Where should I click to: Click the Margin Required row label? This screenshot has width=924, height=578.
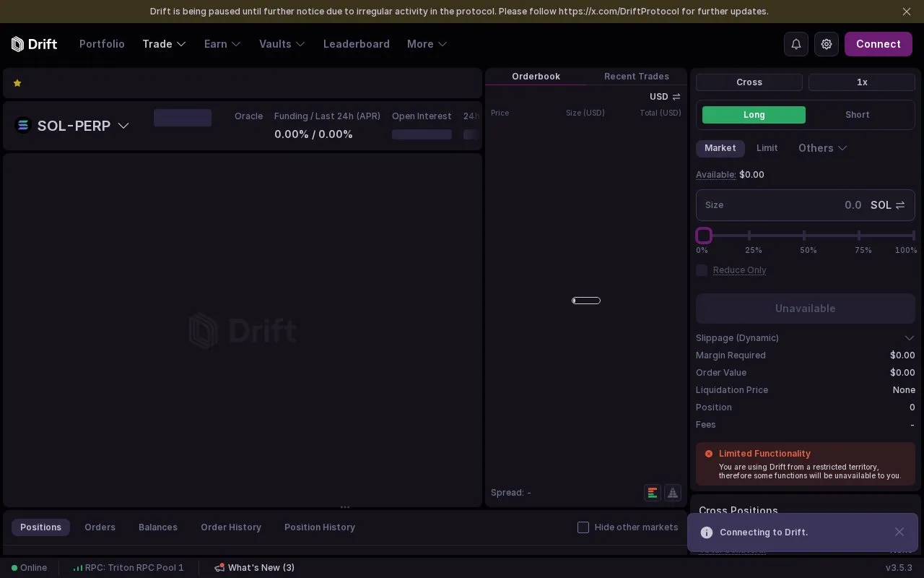coord(731,355)
